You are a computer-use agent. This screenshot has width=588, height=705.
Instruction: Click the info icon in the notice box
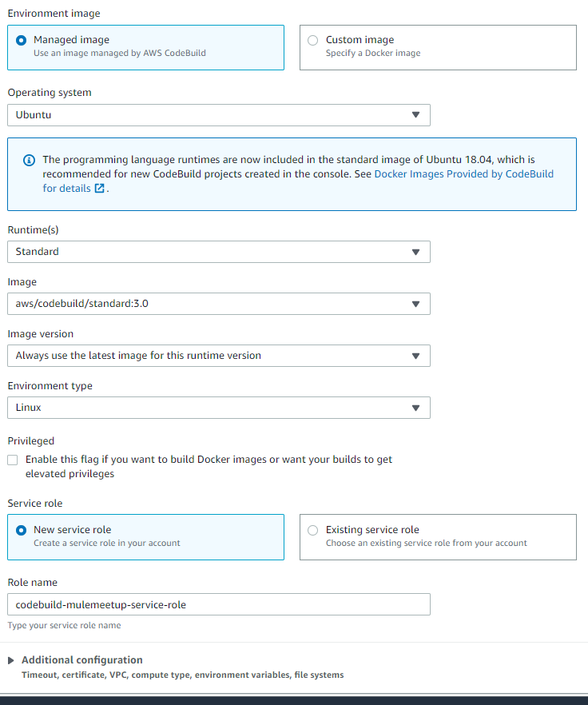click(x=29, y=160)
